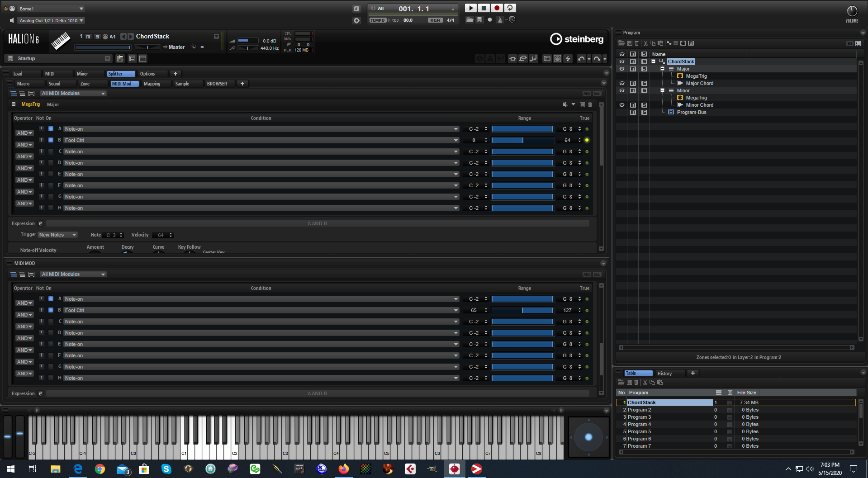
Task: Select the MegaTrig module under Major
Action: pos(696,76)
